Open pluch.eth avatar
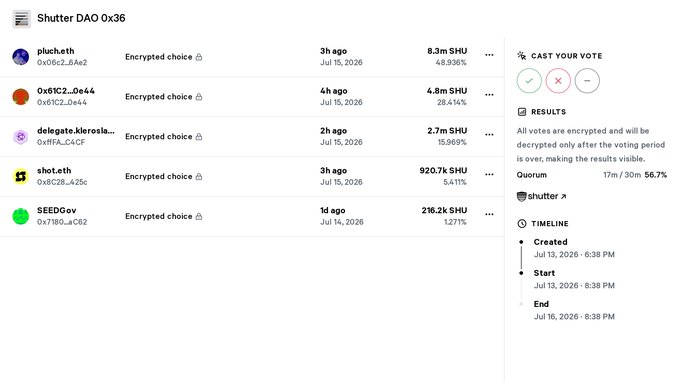 pos(20,57)
